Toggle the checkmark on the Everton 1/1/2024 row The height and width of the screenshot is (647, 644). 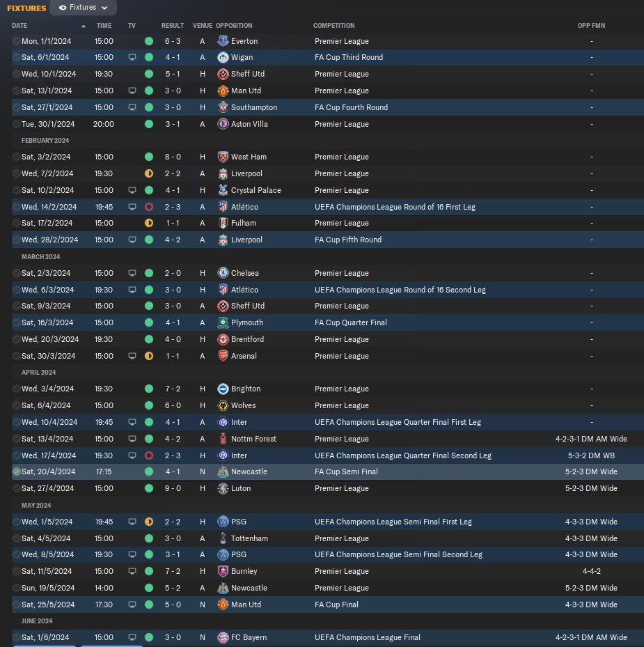[17, 41]
